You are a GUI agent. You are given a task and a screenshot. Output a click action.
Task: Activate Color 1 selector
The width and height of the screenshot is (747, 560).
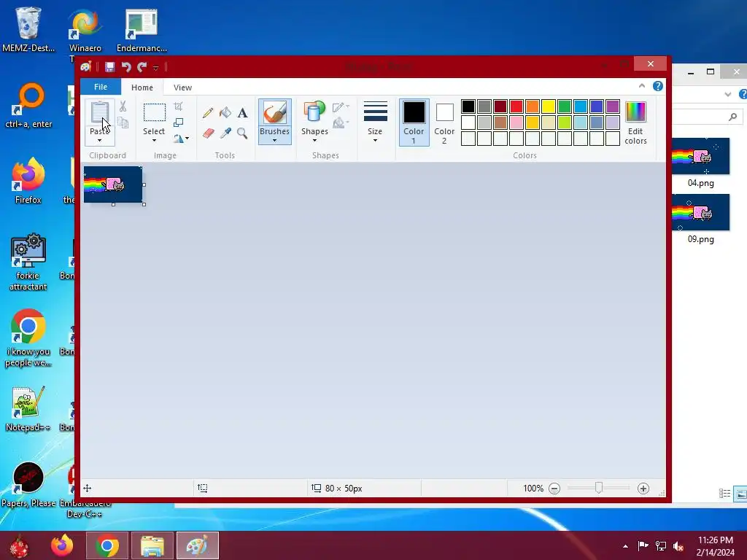[414, 122]
